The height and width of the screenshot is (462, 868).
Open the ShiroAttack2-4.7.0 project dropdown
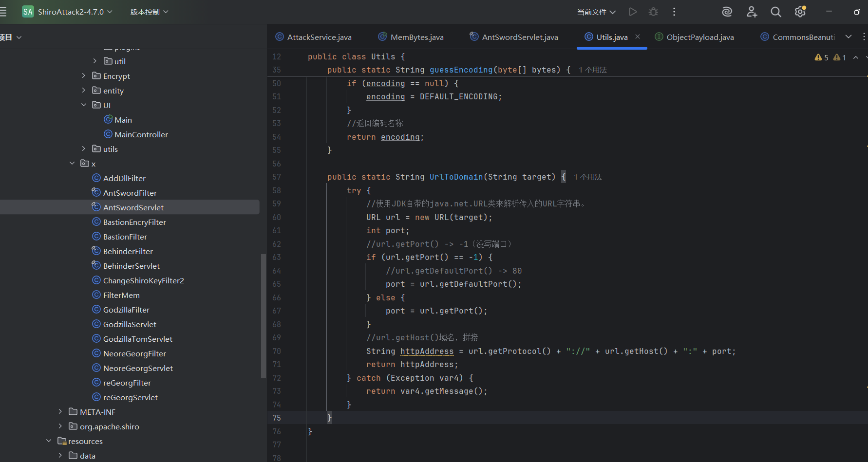(x=71, y=12)
